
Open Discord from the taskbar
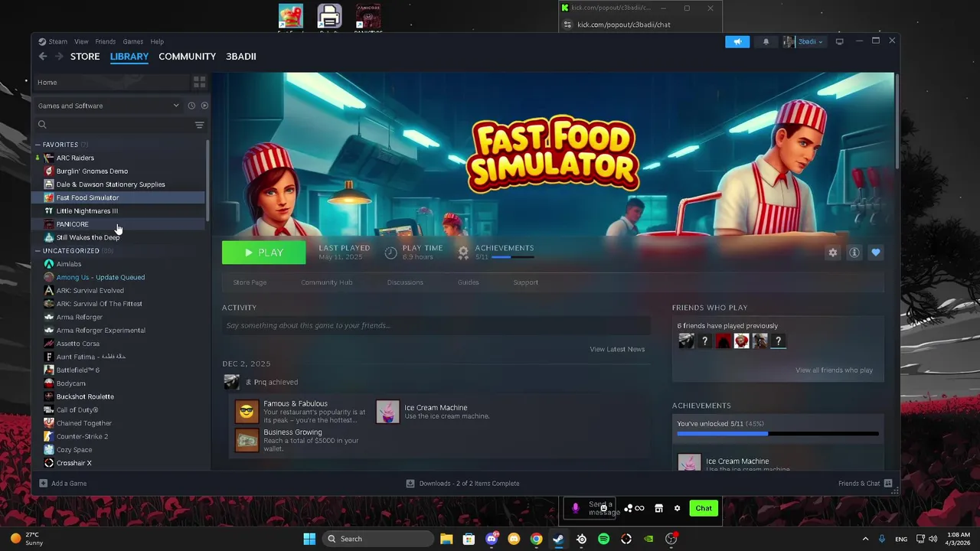tap(492, 539)
